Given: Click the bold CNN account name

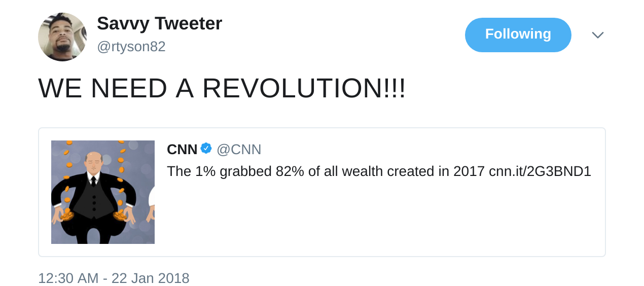Looking at the screenshot, I should (182, 150).
